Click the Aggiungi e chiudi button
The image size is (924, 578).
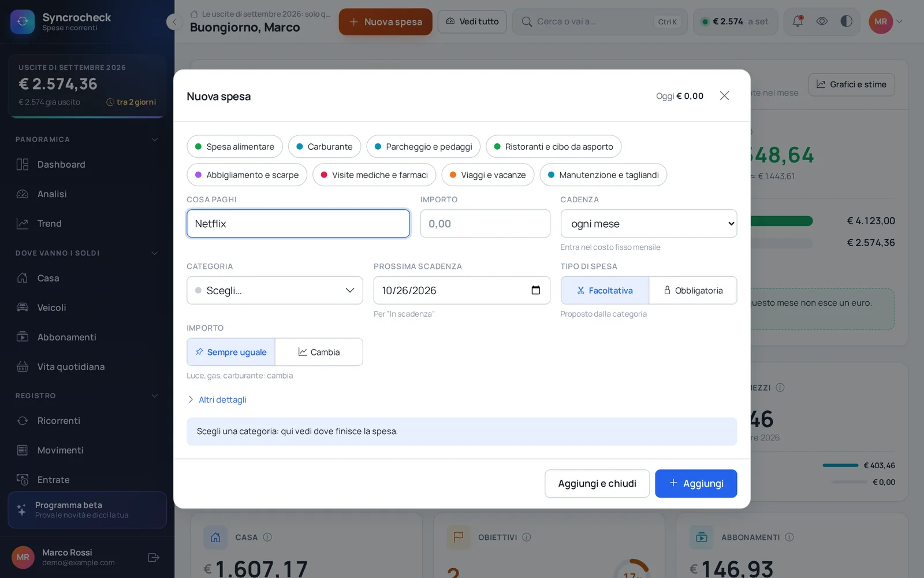point(597,483)
